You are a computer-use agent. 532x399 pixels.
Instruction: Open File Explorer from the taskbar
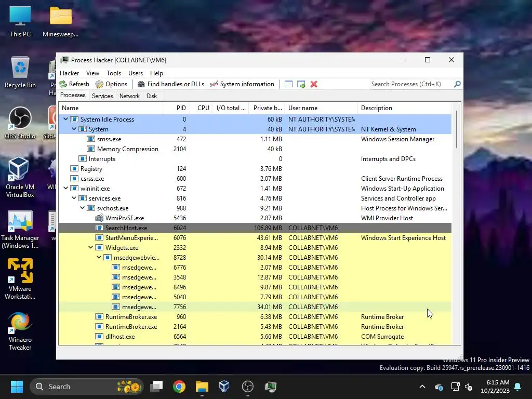coord(202,387)
